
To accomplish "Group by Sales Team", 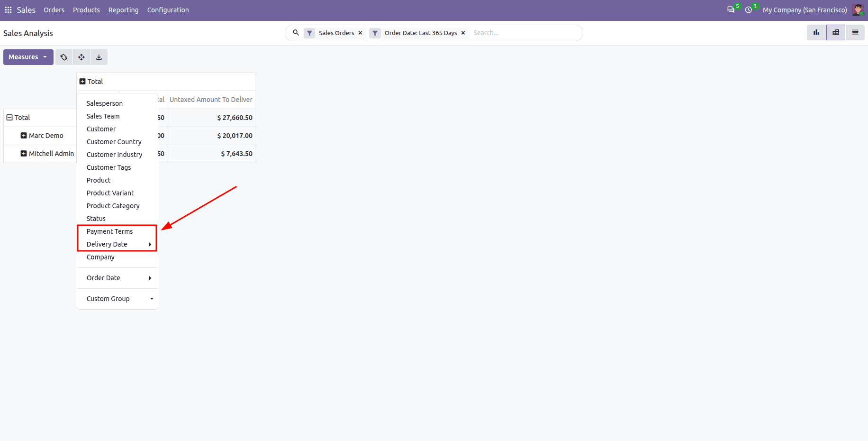I will (118, 116).
